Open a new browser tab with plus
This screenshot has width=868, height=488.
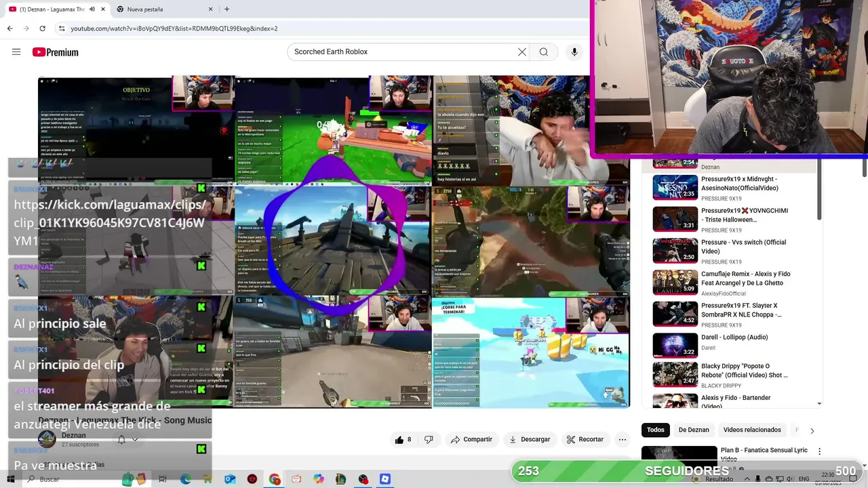pos(226,9)
